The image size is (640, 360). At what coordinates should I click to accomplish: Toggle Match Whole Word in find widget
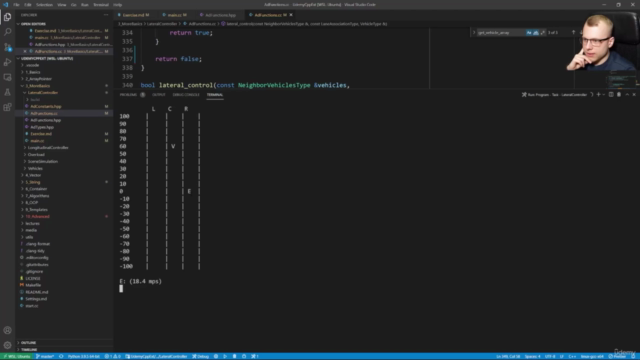(536, 32)
